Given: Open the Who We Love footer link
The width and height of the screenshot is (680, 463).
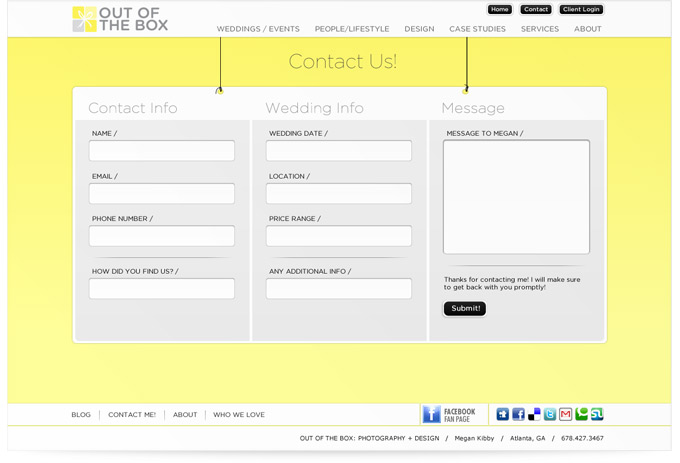Looking at the screenshot, I should tap(239, 415).
